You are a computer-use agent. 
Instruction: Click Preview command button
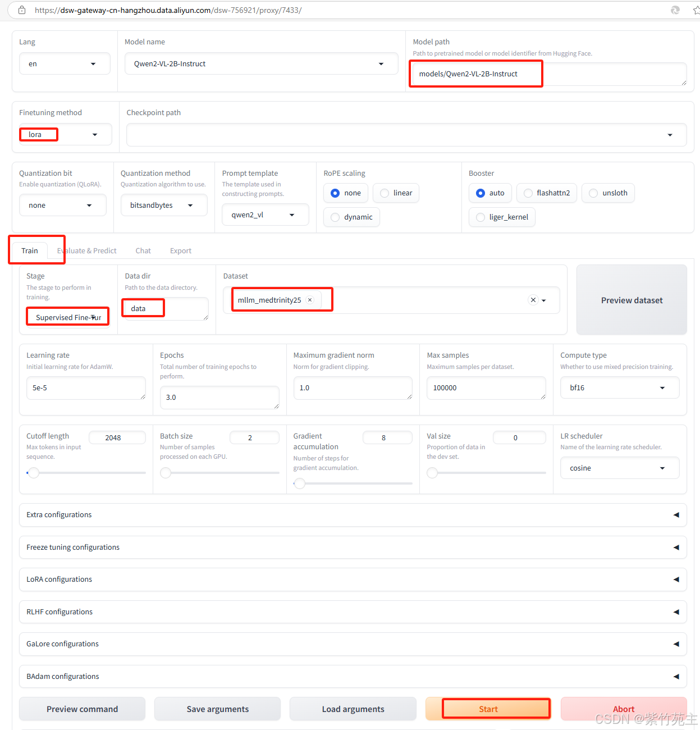coord(83,709)
